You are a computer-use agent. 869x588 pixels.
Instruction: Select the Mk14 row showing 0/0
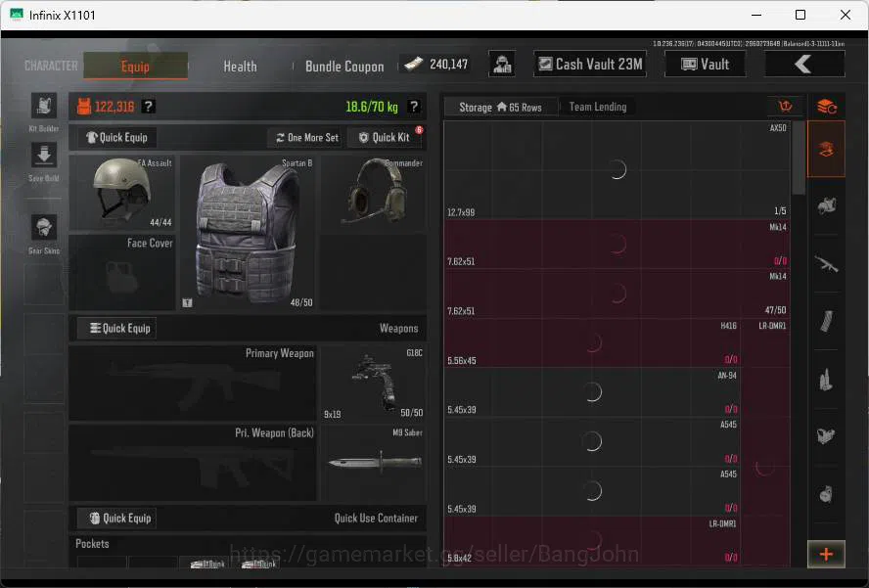pos(617,244)
